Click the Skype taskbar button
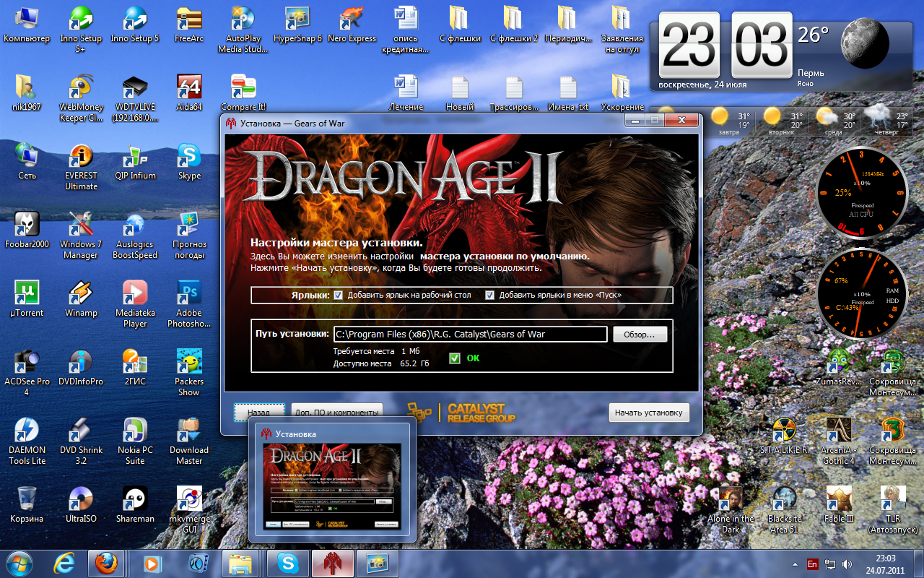Viewport: 924px width, 578px height. [287, 563]
